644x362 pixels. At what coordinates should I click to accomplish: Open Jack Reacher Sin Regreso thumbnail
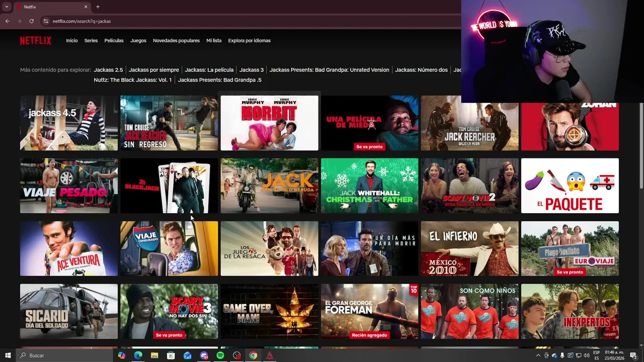[x=169, y=123]
